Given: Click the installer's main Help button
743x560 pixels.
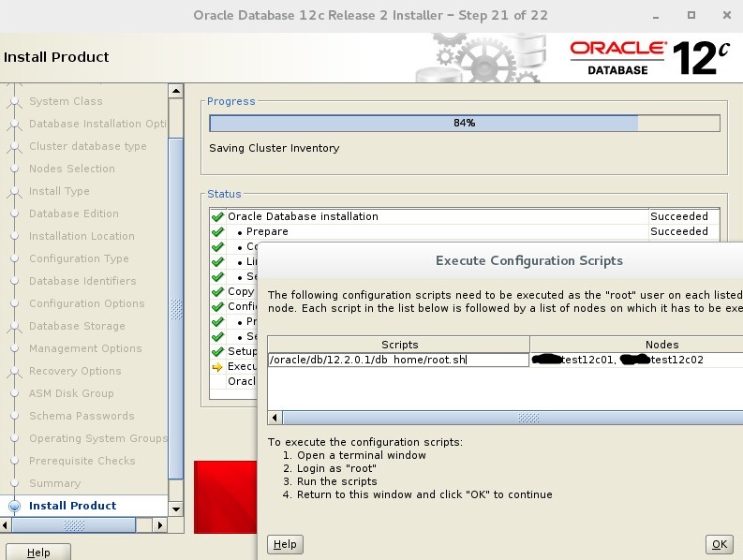Looking at the screenshot, I should 38,552.
